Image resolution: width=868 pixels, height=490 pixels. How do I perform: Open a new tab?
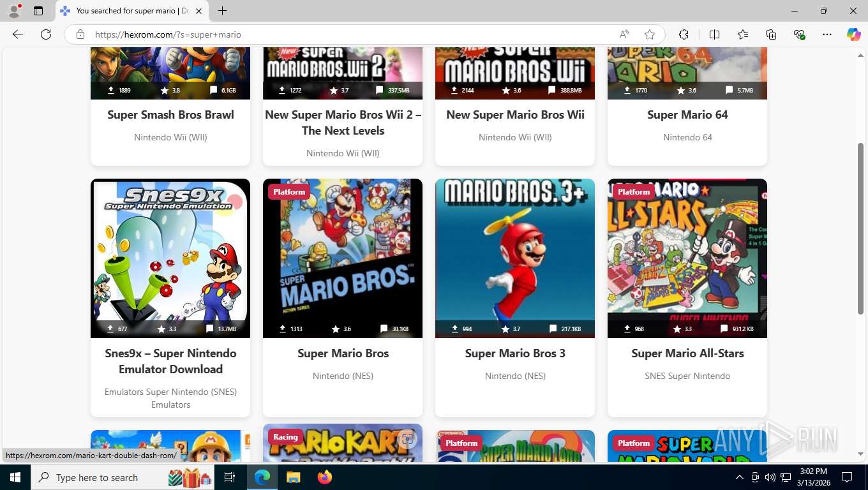click(222, 11)
